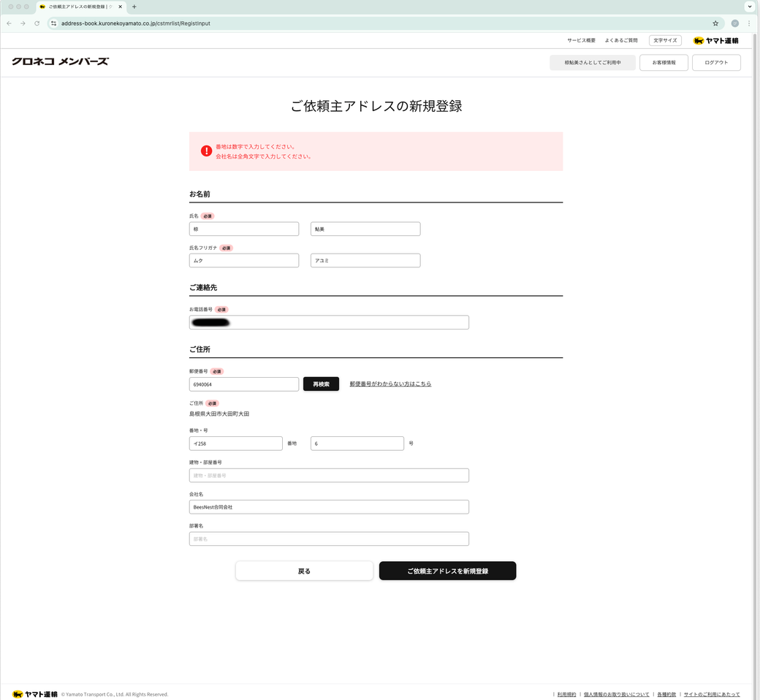760x700 pixels.
Task: Click the 建物・部屋番号 input field
Action: tap(329, 476)
